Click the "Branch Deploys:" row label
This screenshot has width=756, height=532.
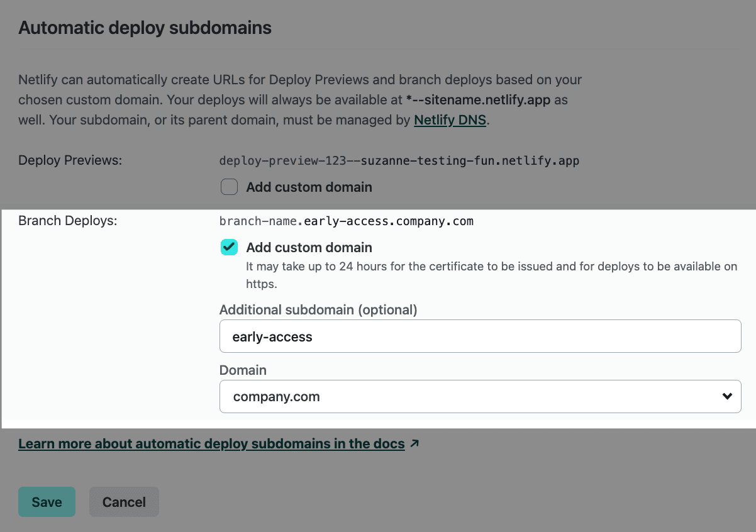tap(67, 221)
